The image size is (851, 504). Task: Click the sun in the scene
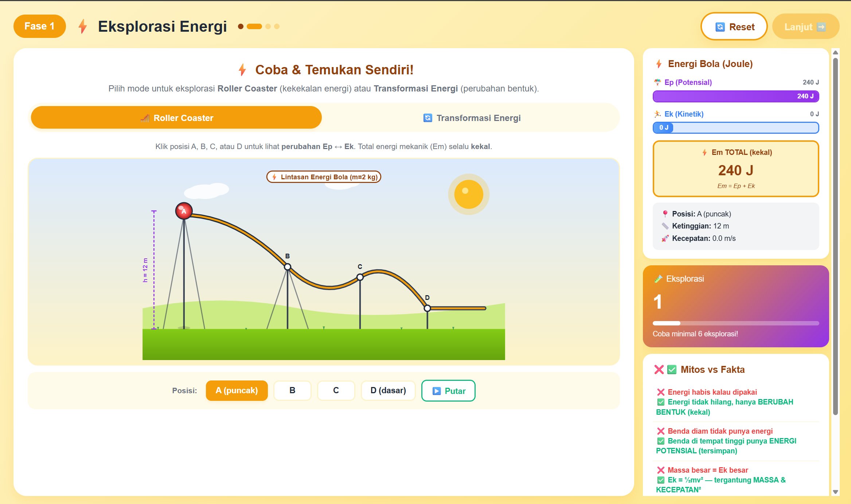point(469,194)
